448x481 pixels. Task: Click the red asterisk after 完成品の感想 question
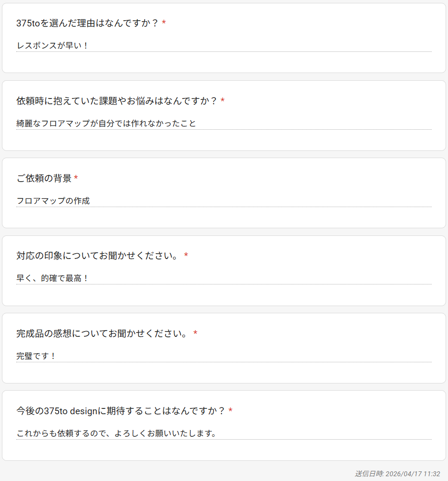195,334
